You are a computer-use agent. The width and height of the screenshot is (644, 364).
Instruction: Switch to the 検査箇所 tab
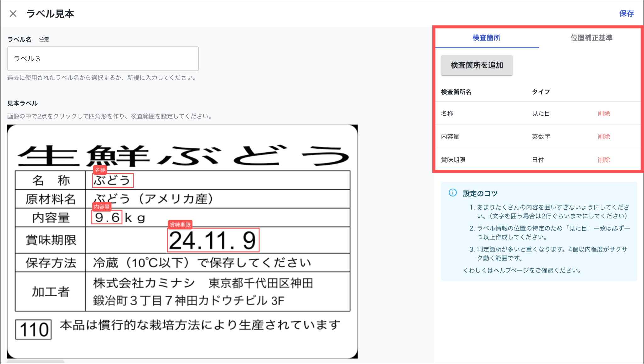(486, 38)
